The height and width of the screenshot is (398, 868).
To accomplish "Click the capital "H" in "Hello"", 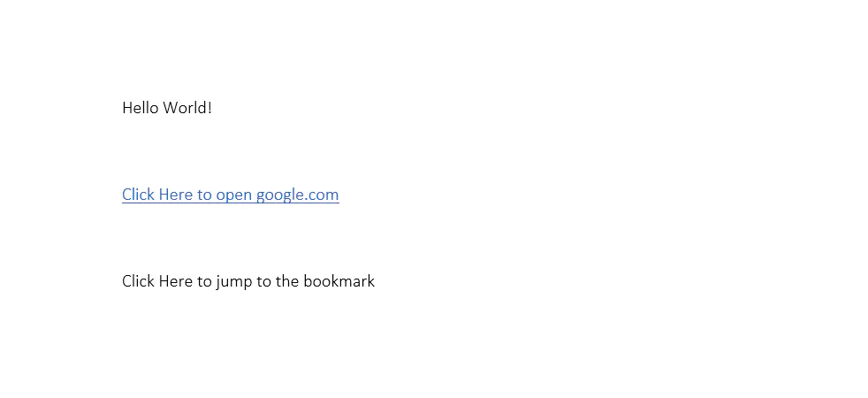I will click(x=127, y=108).
